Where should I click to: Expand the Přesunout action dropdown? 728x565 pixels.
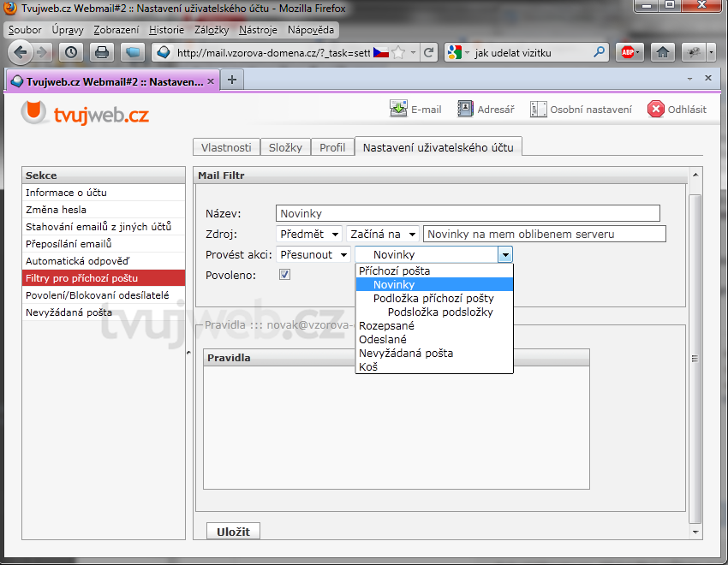(x=314, y=254)
